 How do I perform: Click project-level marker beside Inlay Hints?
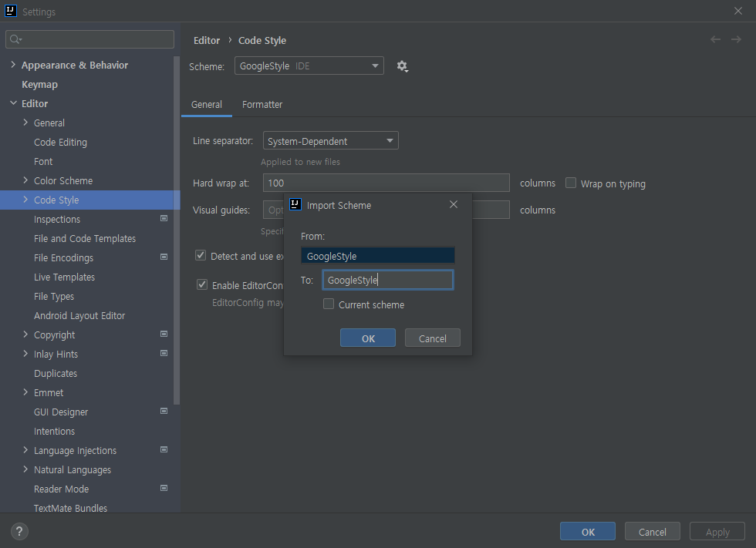[164, 354]
